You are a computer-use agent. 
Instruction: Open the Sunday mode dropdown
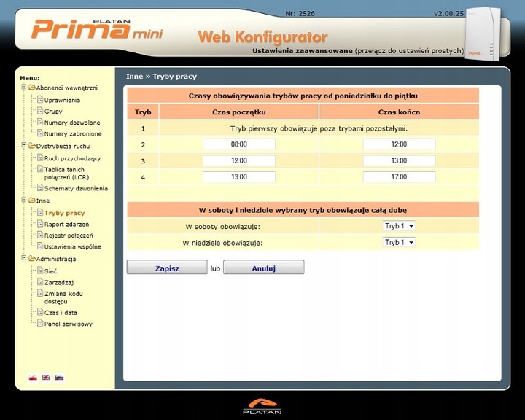coord(399,243)
